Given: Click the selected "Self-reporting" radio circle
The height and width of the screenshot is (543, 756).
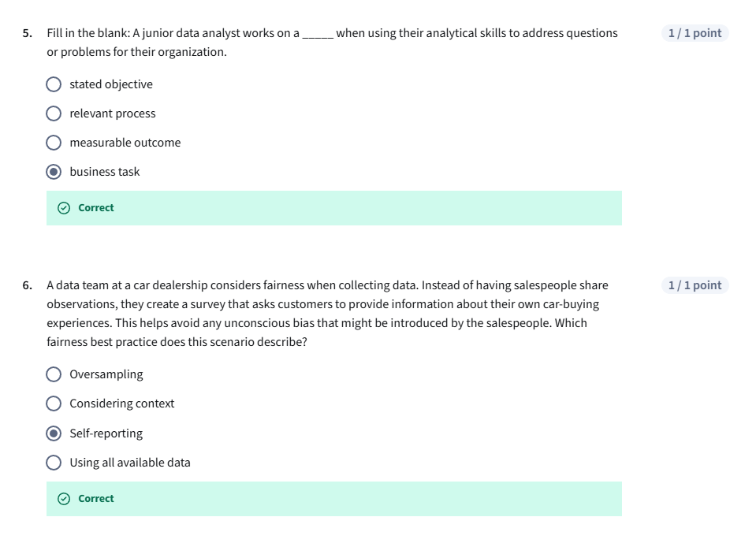Looking at the screenshot, I should pyautogui.click(x=54, y=433).
